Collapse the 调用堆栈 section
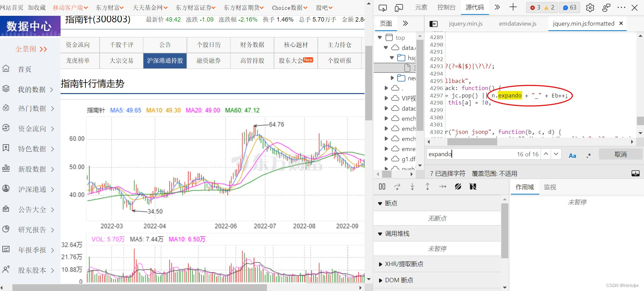644x291 pixels. (380, 234)
